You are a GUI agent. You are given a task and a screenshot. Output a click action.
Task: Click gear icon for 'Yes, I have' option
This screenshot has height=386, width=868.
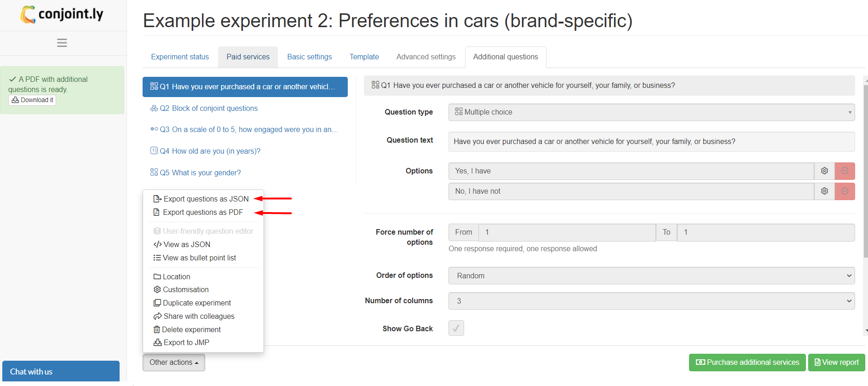824,171
